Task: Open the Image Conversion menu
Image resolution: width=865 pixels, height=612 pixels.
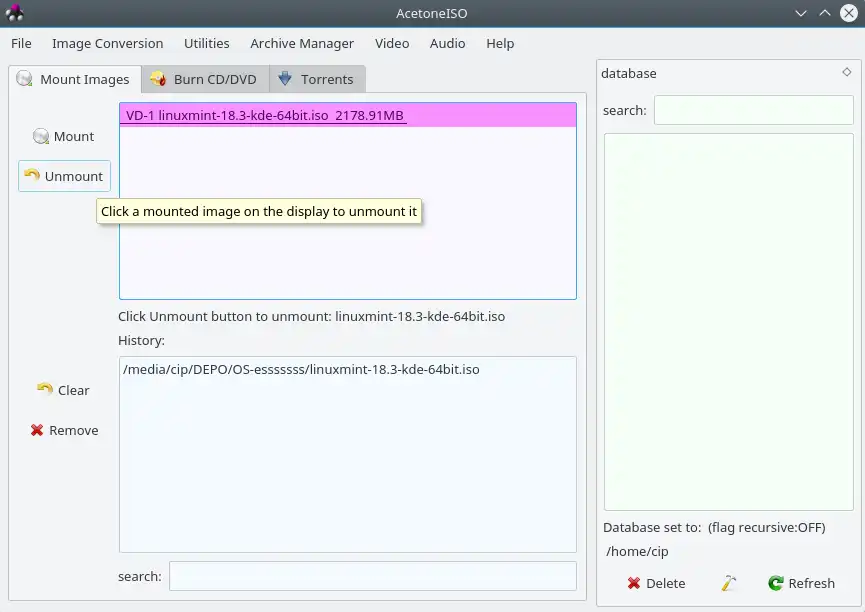Action: click(108, 44)
